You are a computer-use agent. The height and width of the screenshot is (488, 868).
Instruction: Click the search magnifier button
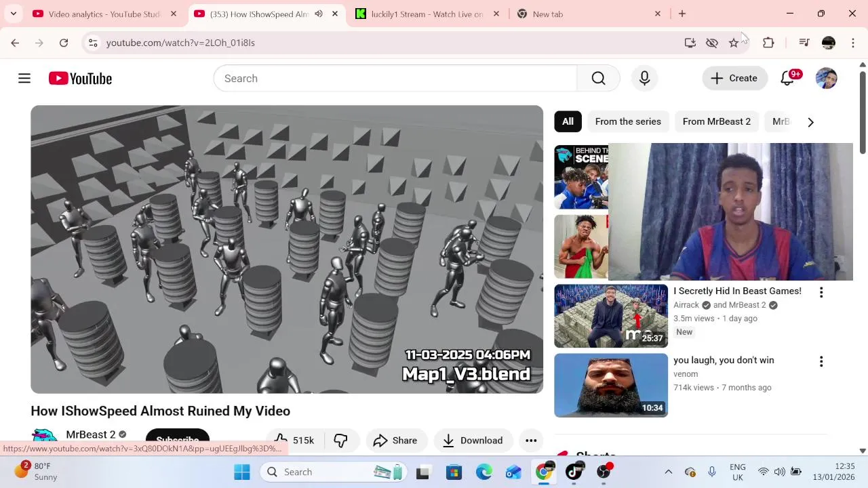(x=598, y=79)
